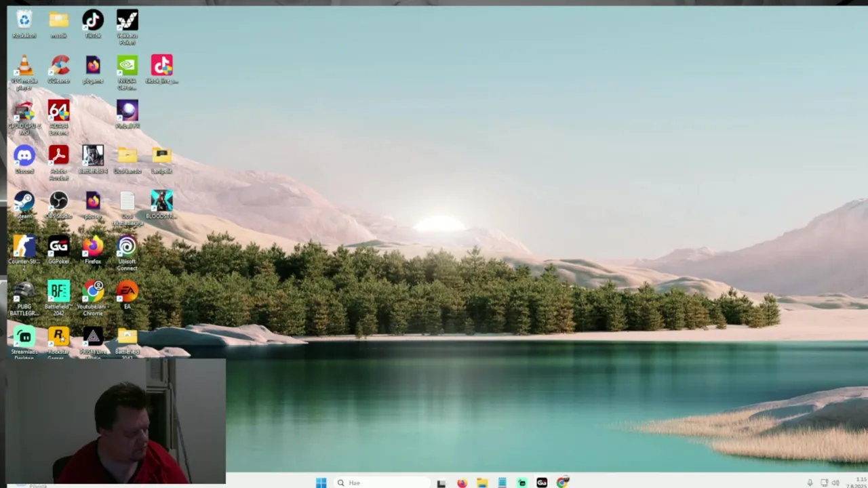Image resolution: width=868 pixels, height=488 pixels.
Task: Open the pbuser Firefox file beside OBS
Action: (93, 205)
